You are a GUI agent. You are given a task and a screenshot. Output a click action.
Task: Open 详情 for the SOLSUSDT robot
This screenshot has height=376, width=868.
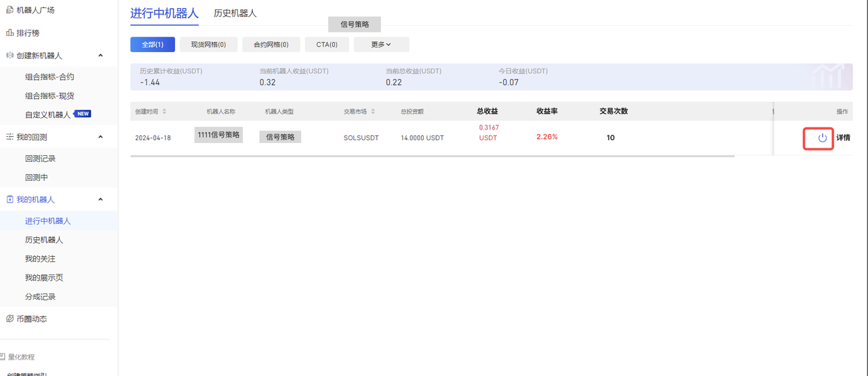click(843, 138)
